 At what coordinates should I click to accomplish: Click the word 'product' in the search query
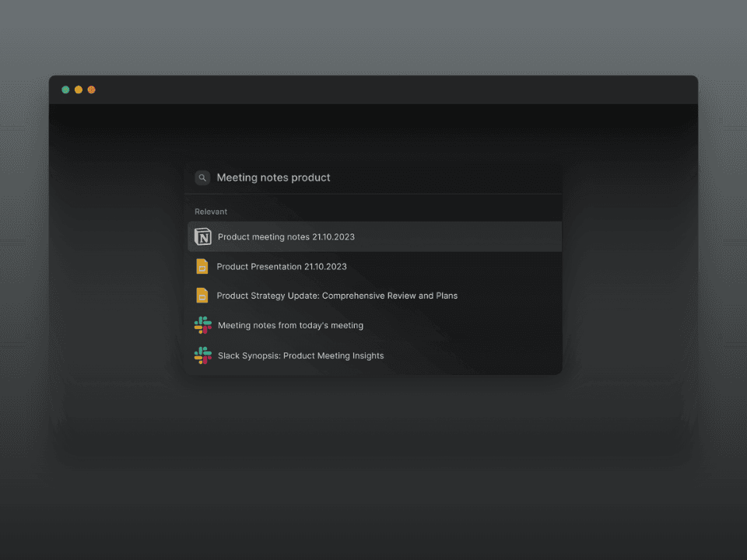click(310, 177)
